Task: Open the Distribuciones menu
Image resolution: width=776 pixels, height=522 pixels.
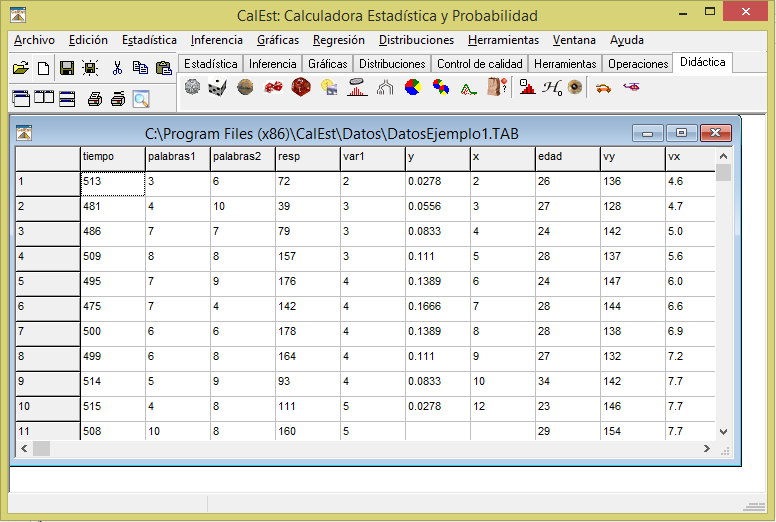Action: (416, 40)
